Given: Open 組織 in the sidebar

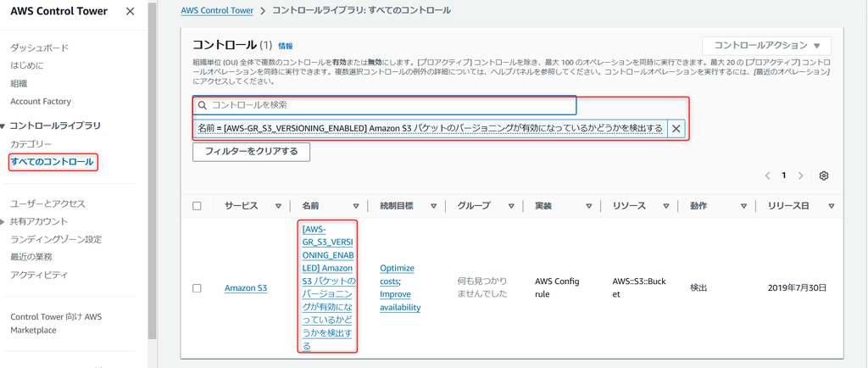Looking at the screenshot, I should [x=19, y=84].
